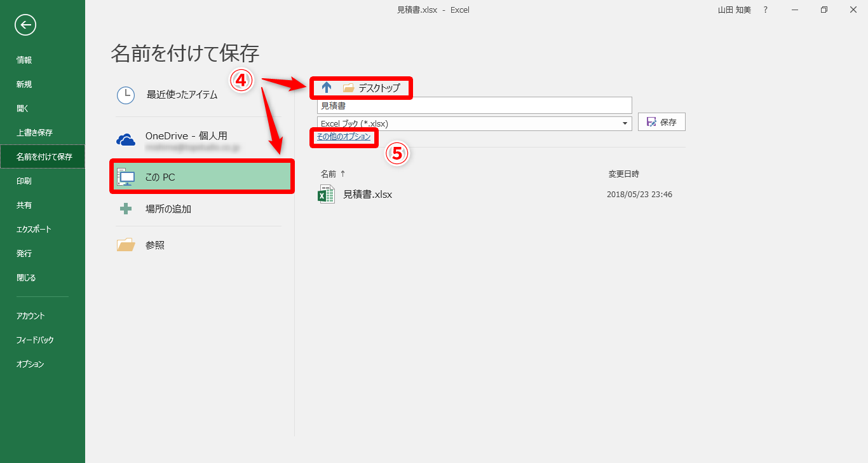This screenshot has width=868, height=463.
Task: Click the Excel file icon for 見積書.xlsx
Action: tap(326, 194)
